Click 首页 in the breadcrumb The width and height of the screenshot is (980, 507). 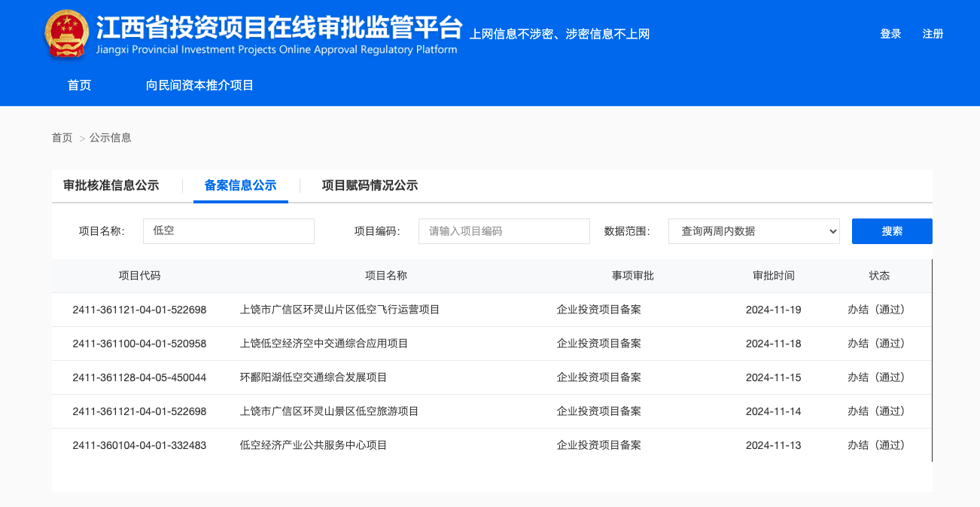[62, 138]
